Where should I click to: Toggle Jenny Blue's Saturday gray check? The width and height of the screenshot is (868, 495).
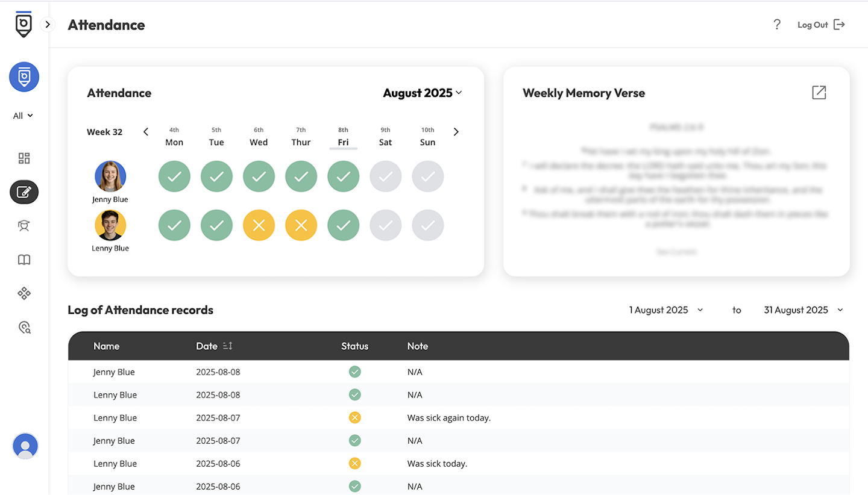click(x=385, y=176)
